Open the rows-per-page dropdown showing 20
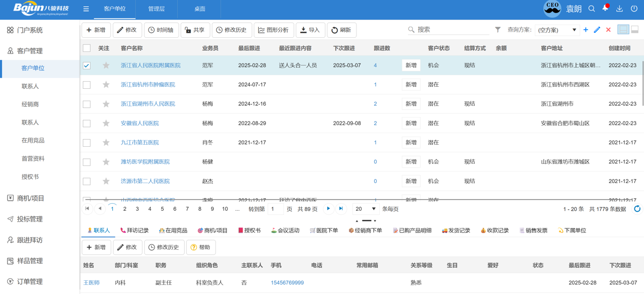Viewport: 644px width, 294px height. pos(365,209)
